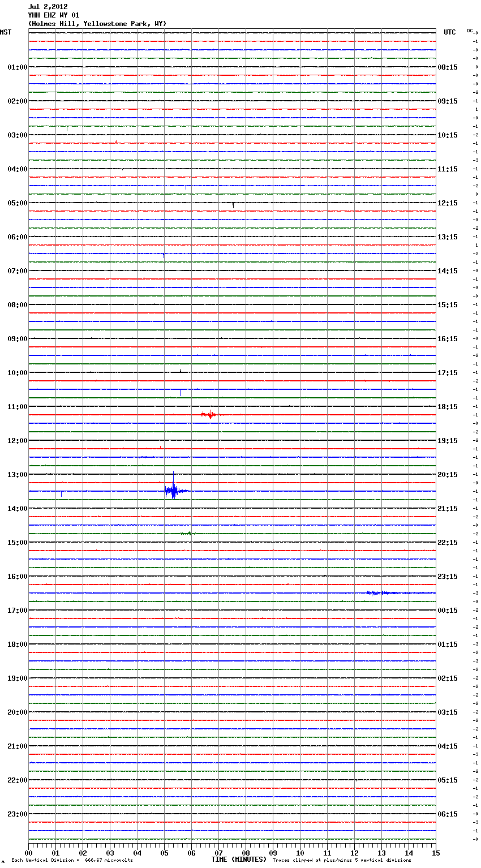Click the 23:00 MST time label
Screen dimensions: 481x868
coord(17,814)
